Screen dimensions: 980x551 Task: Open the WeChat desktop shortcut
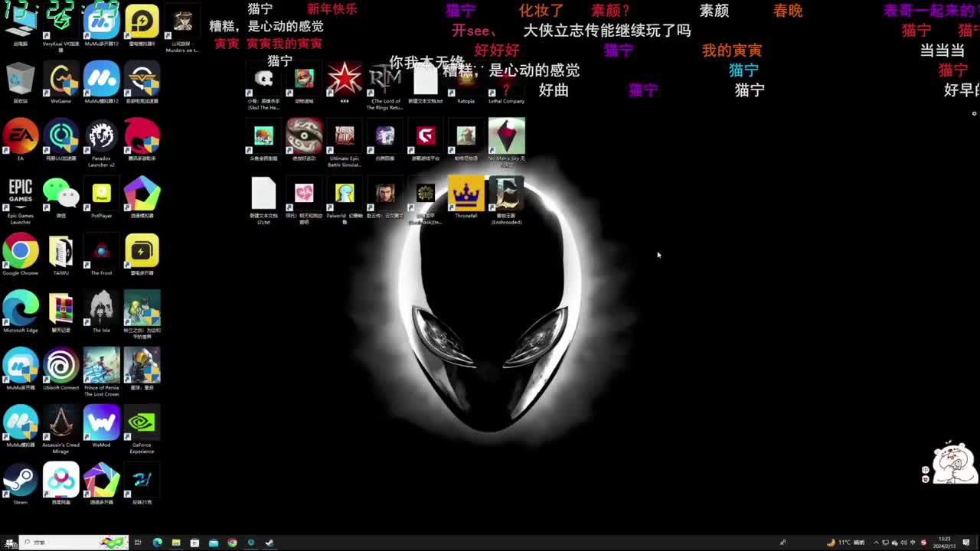[61, 197]
